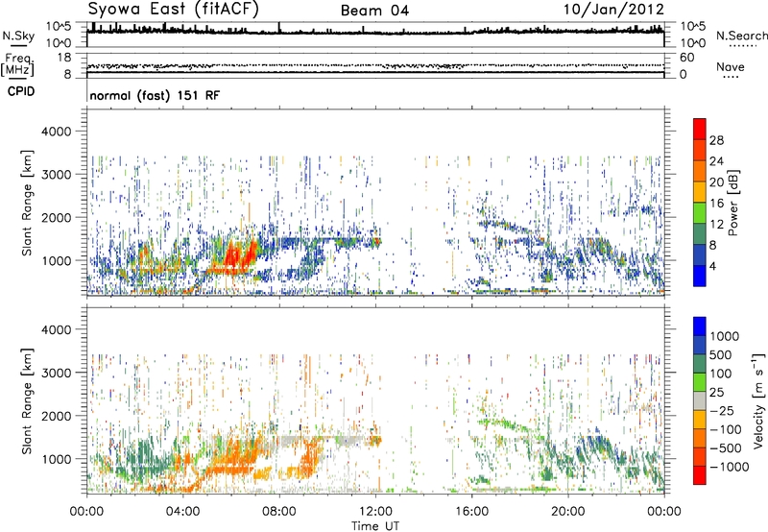The image size is (768, 532).
Task: Click the 'Nave' legend label
Action: pyautogui.click(x=731, y=66)
